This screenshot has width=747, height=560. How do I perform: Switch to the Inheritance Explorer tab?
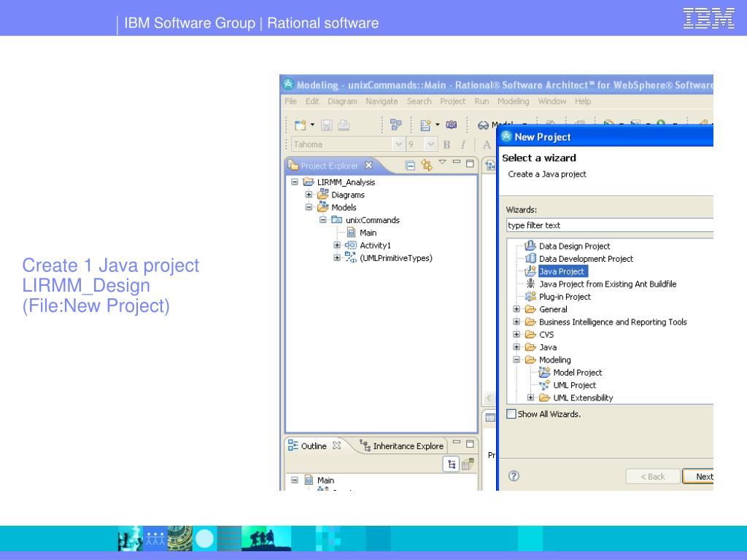402,446
